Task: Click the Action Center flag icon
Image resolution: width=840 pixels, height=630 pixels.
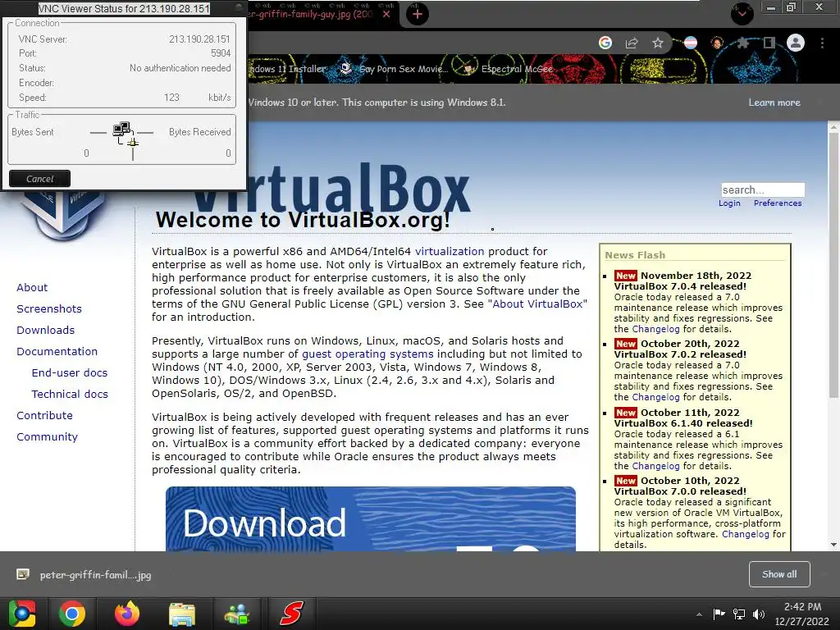Action: click(719, 614)
